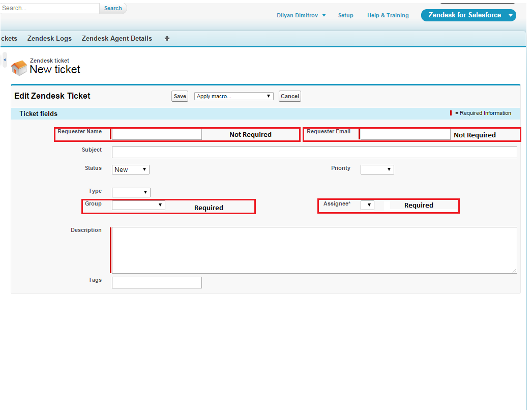Add a new tab with plus icon
532x410 pixels.
click(167, 38)
